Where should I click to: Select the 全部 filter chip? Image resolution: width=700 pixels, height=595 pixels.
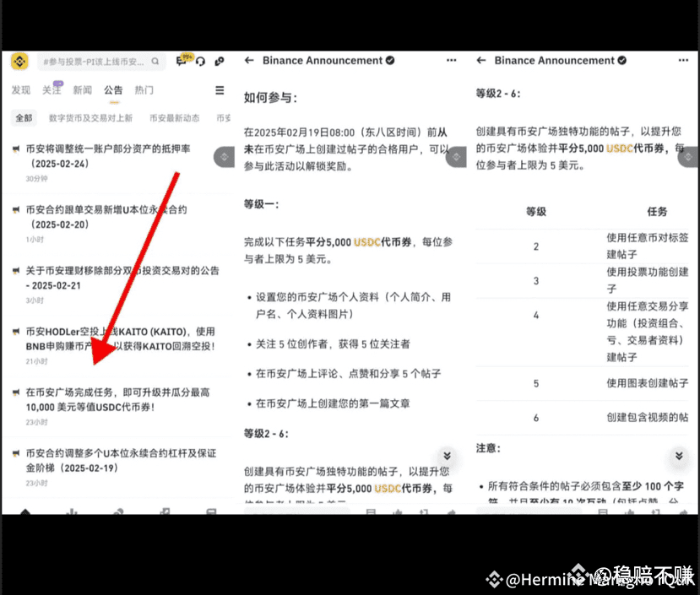(x=24, y=118)
